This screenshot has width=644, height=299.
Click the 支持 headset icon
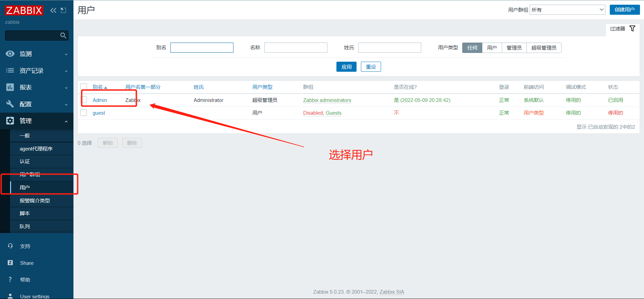click(10, 246)
